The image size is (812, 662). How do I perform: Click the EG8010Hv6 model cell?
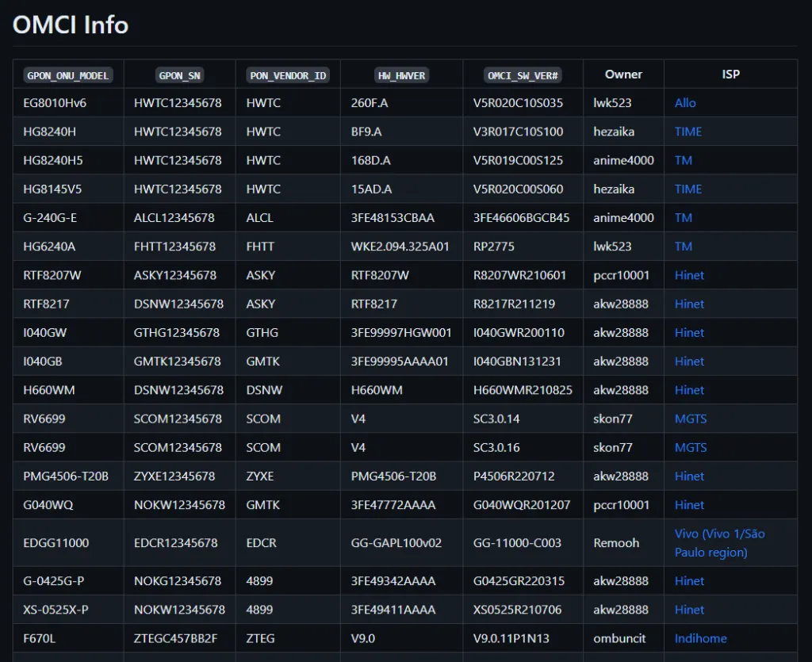point(55,103)
